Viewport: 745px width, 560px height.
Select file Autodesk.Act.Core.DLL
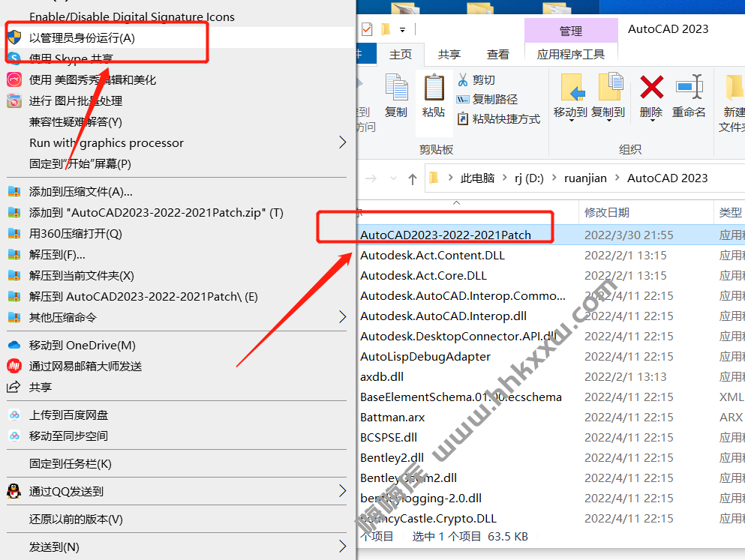423,276
